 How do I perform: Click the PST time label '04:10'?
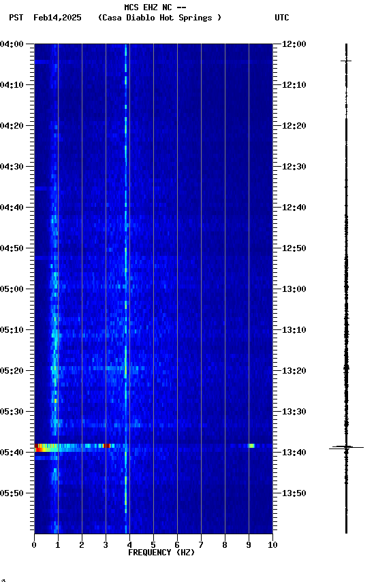(x=12, y=85)
